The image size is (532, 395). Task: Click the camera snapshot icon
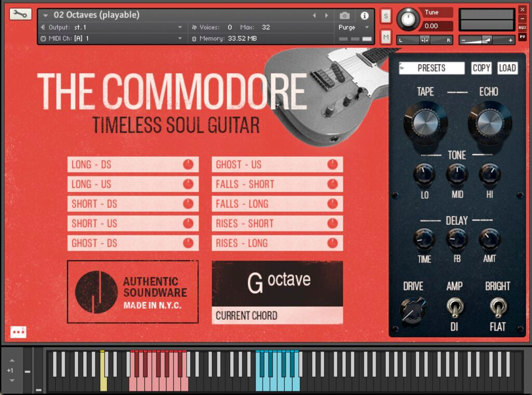[344, 16]
